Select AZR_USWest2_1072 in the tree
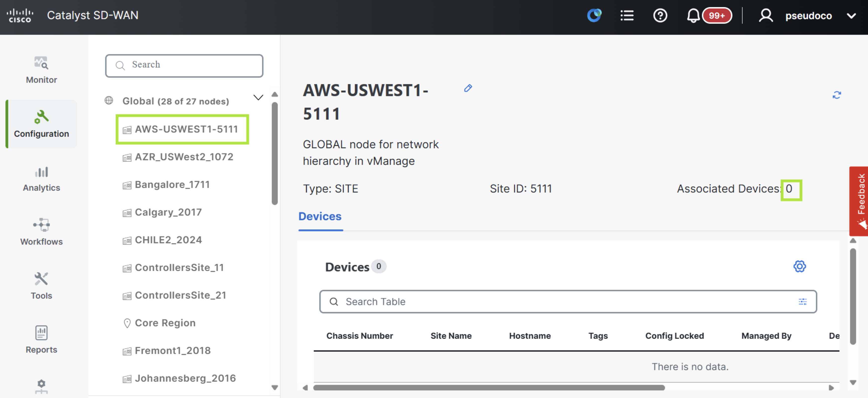 pos(184,157)
